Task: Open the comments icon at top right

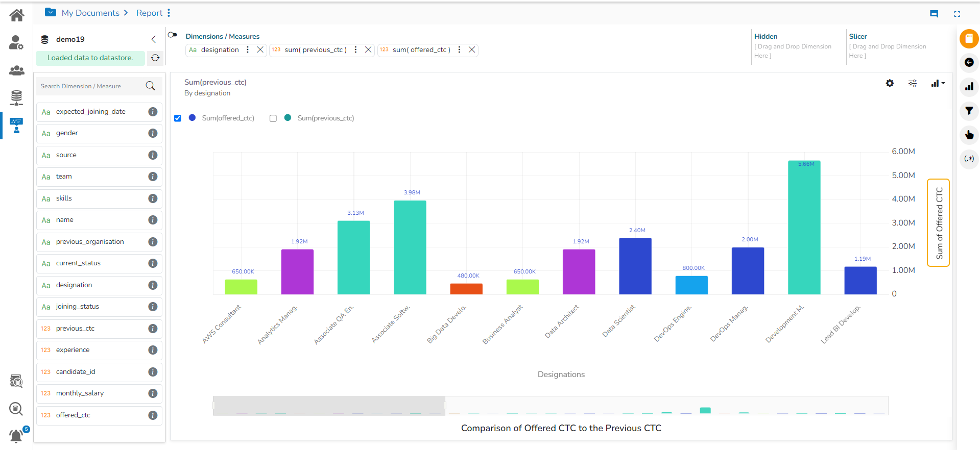Action: (934, 14)
